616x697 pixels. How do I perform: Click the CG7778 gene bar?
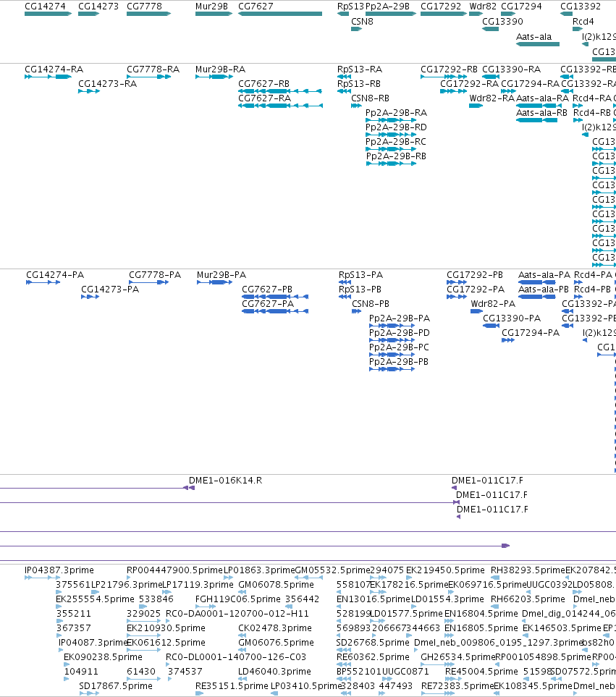(x=148, y=14)
